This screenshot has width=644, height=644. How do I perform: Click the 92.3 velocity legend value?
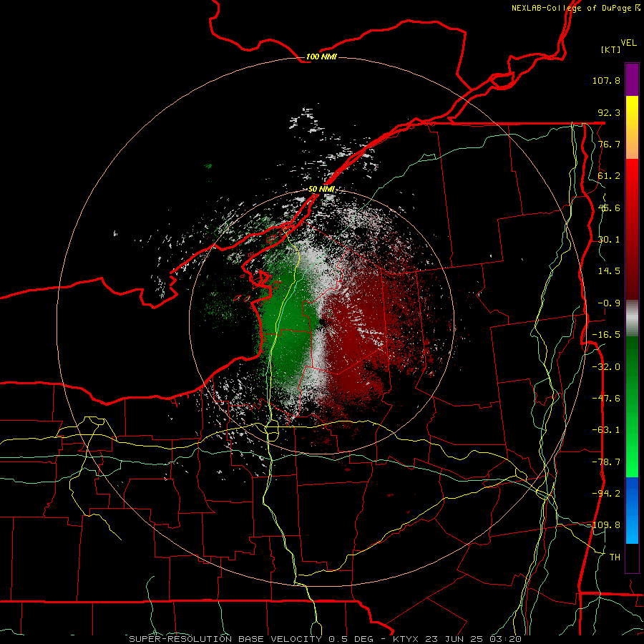[x=609, y=112]
